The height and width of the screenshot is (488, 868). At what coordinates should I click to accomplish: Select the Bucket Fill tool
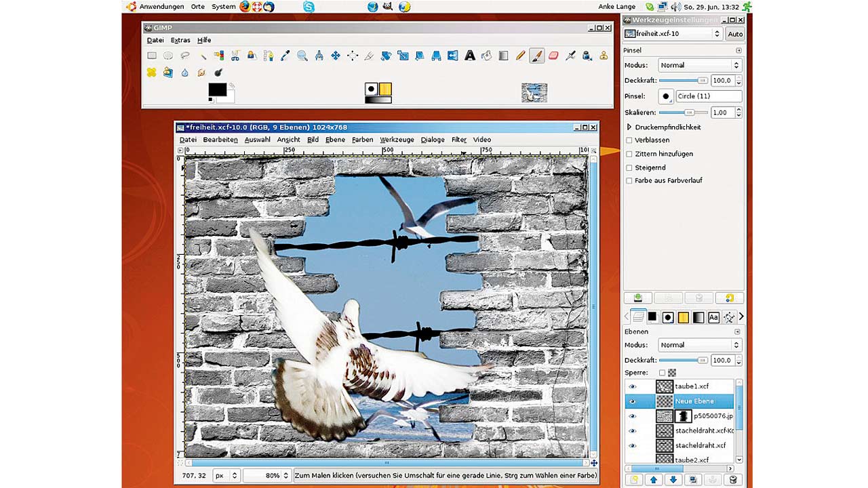point(486,56)
